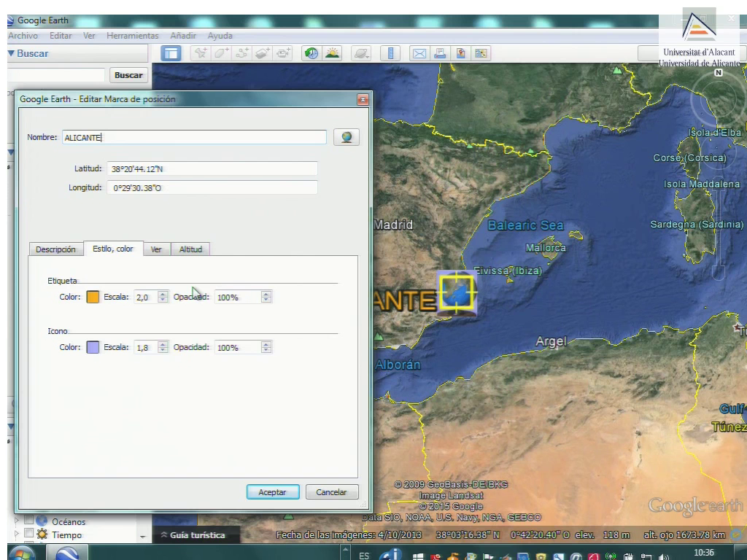
Task: Enable the Océanos layer checkbox
Action: [28, 519]
